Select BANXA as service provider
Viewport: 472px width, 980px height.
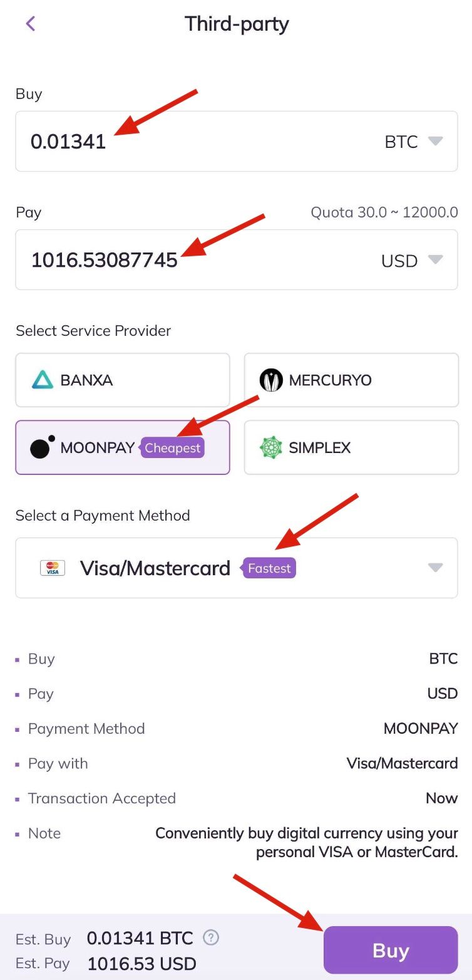(x=123, y=380)
